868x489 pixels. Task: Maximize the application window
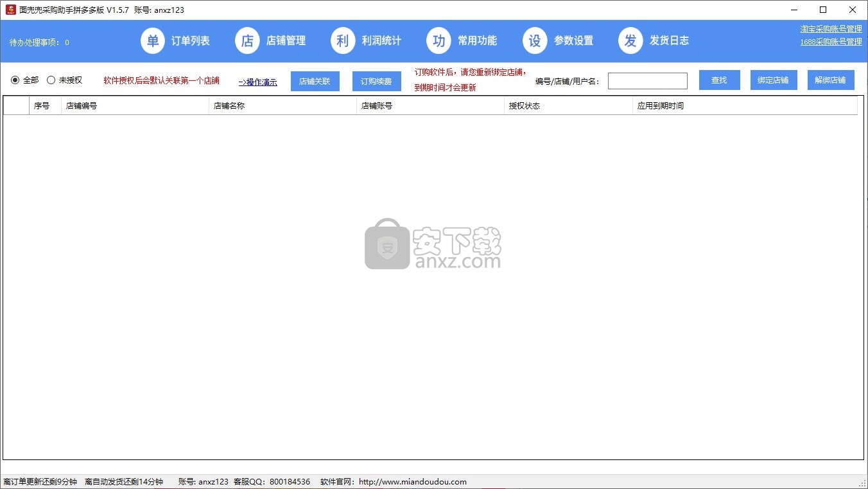point(823,10)
